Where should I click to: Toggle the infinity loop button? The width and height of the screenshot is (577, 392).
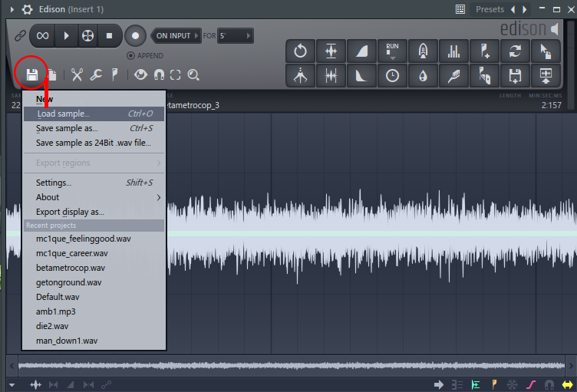[42, 36]
